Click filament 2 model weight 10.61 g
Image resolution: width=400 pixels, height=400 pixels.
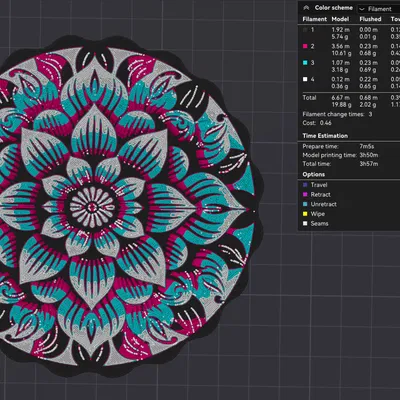coord(341,53)
